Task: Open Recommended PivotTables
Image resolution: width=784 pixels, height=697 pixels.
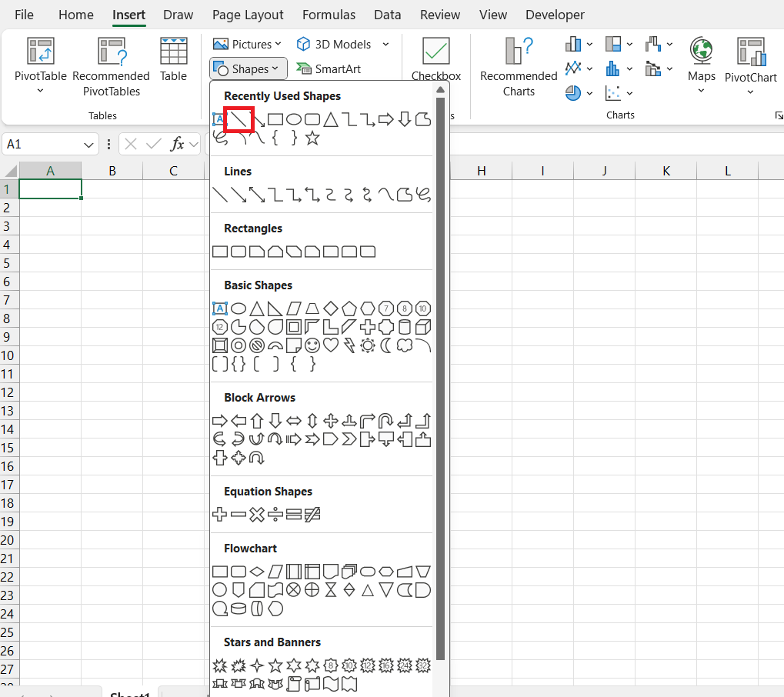Action: click(x=111, y=66)
